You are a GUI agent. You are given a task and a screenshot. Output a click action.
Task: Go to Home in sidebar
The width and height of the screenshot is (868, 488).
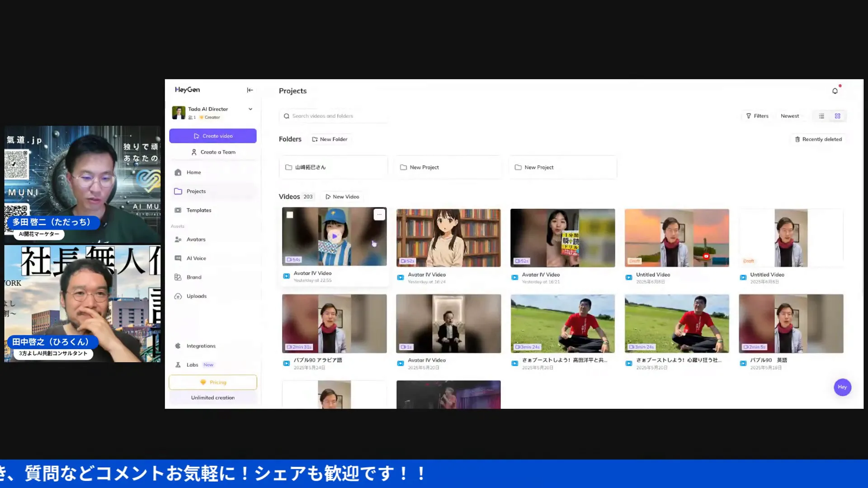point(213,172)
